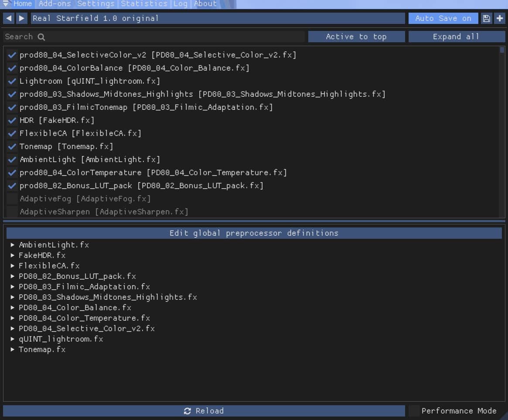508x420 pixels.
Task: Click the Active to top button
Action: click(356, 37)
